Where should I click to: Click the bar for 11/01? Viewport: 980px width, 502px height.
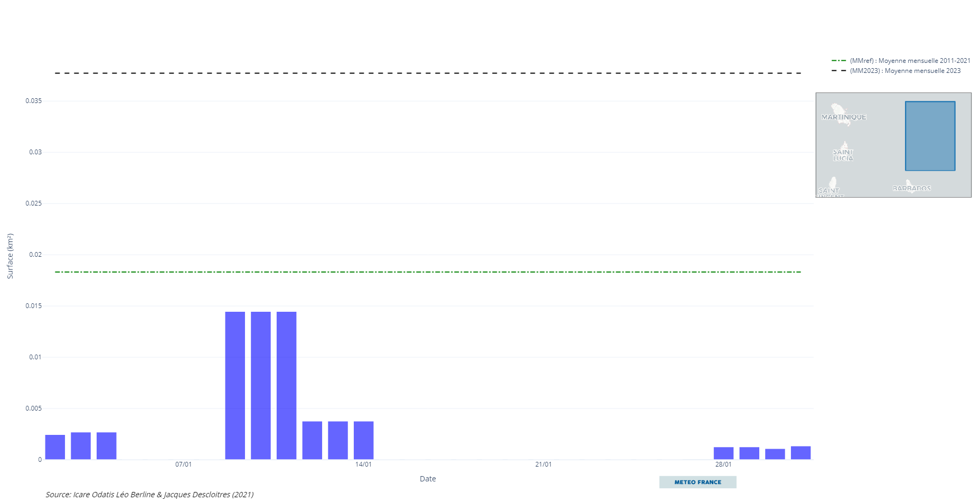(286, 385)
